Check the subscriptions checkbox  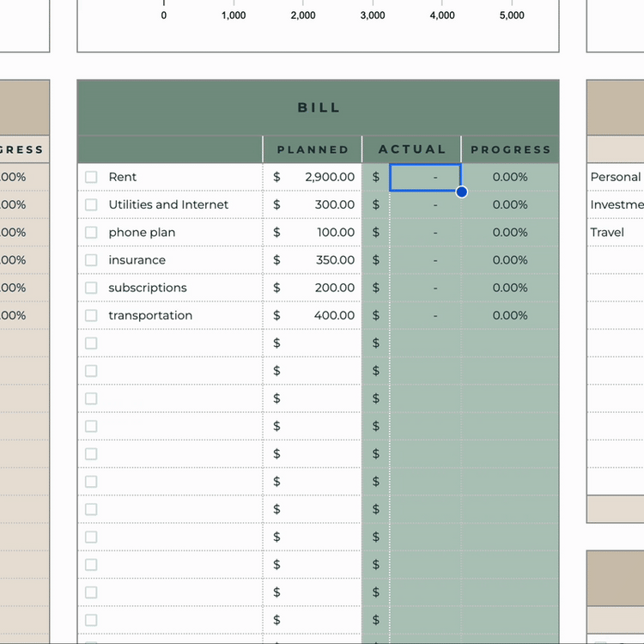coord(91,288)
